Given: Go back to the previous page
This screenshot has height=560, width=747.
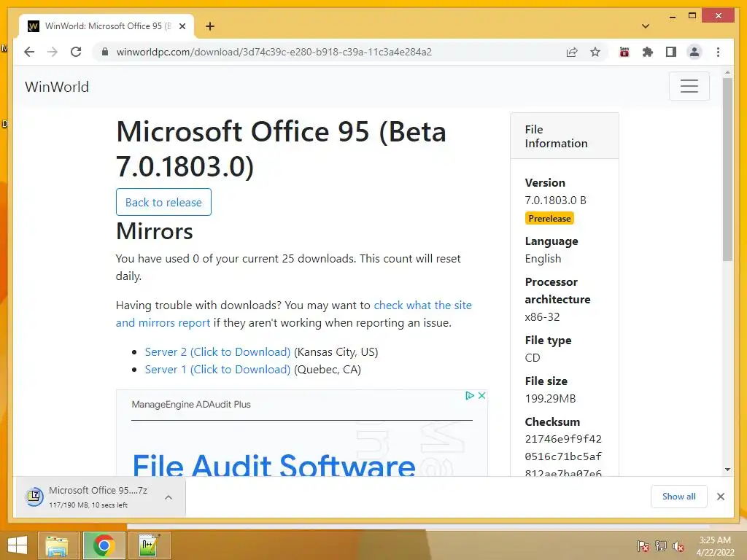Looking at the screenshot, I should pos(29,52).
